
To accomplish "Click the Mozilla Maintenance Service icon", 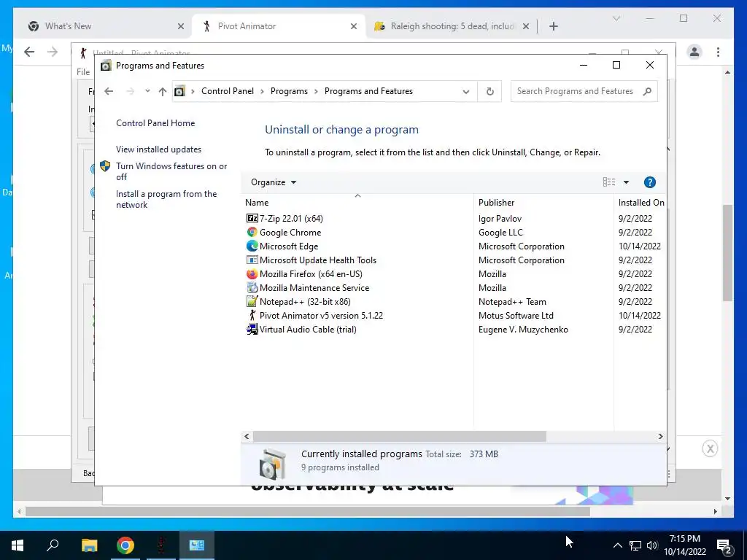I will [x=252, y=287].
